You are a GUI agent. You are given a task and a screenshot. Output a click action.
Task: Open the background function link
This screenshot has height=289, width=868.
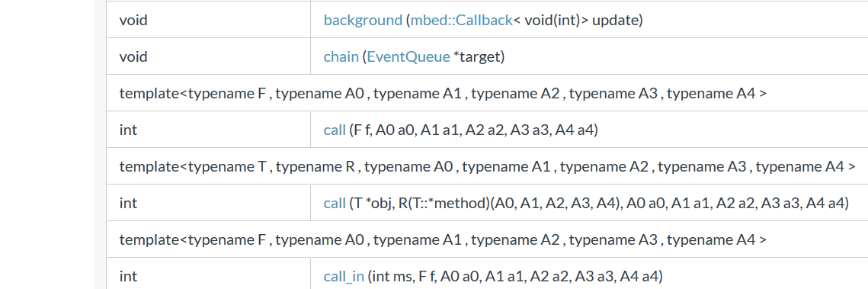363,21
